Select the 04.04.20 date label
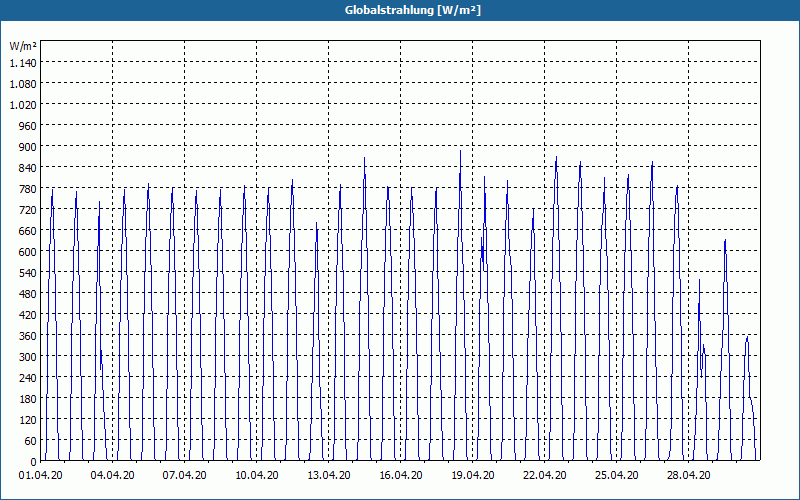Viewport: 800px width, 500px height. coord(113,476)
